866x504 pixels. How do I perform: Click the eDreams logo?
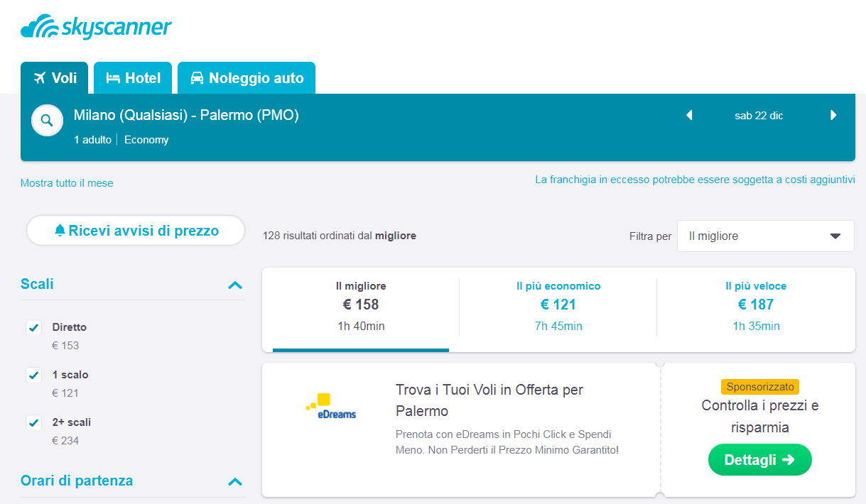click(331, 406)
